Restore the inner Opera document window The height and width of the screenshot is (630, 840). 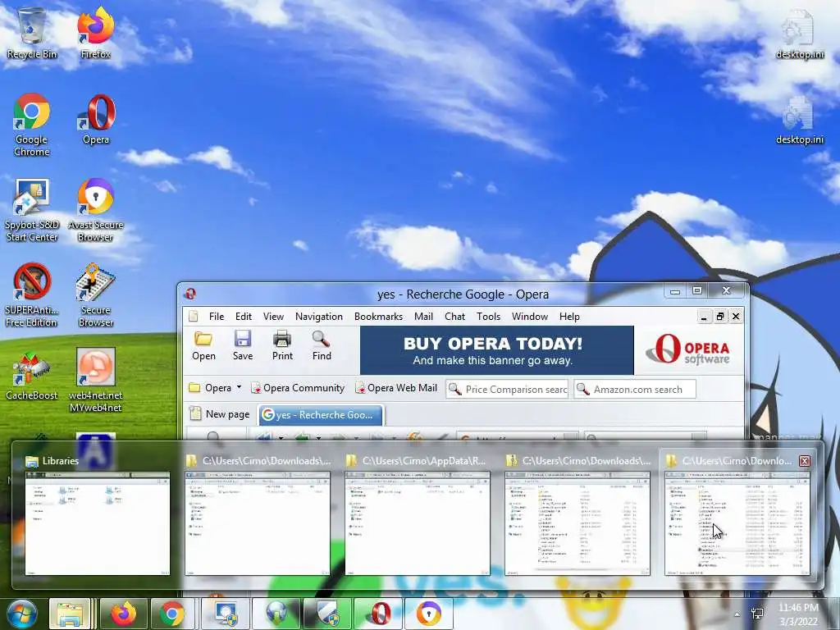(720, 317)
